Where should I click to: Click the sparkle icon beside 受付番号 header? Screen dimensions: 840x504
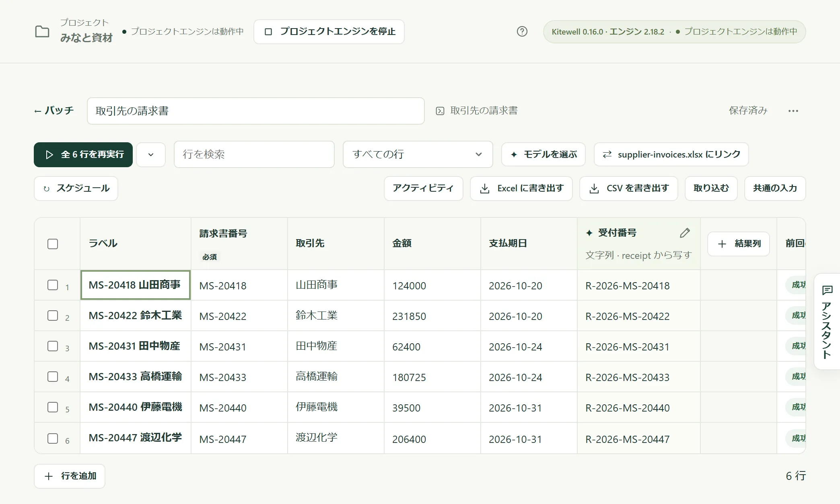[x=589, y=233]
